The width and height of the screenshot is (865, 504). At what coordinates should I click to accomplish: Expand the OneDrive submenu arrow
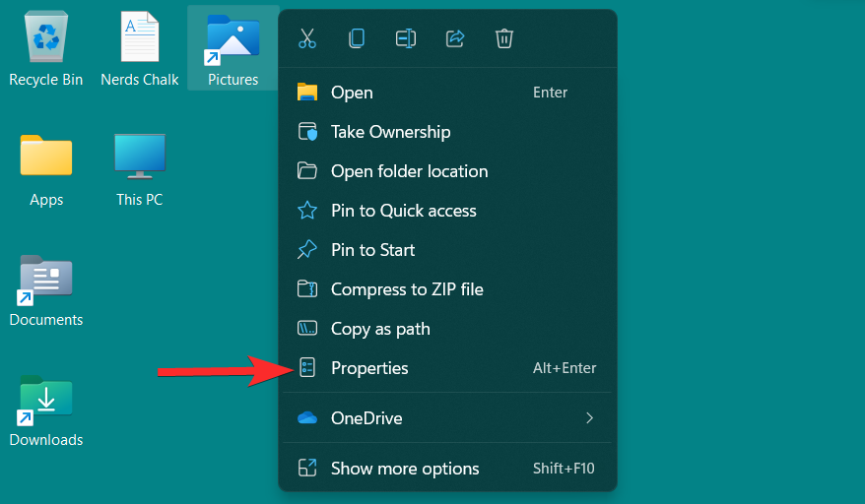(x=589, y=418)
